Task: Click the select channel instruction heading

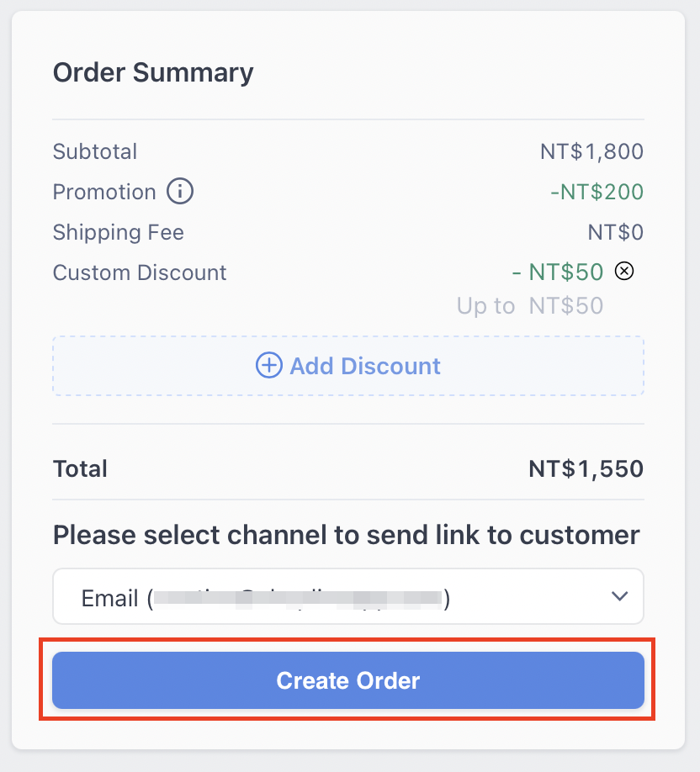Action: (x=347, y=535)
